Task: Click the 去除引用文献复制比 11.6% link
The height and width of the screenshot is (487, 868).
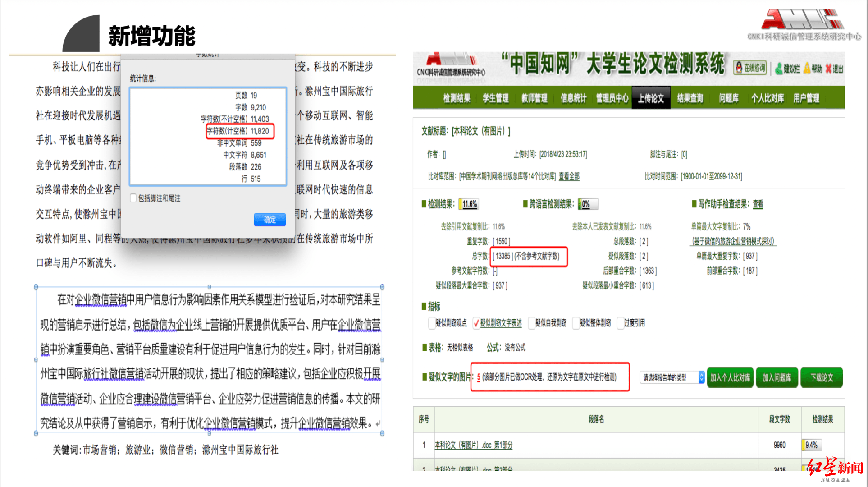Action: (498, 226)
